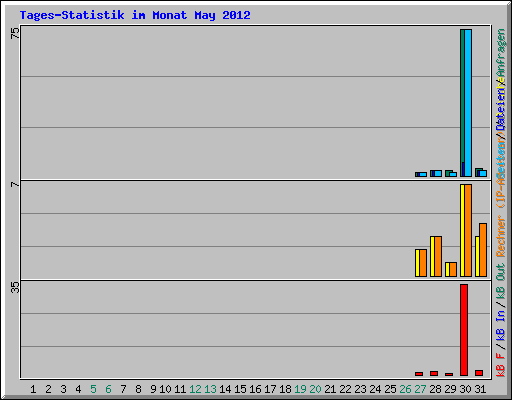Screen dimensions: 512x400
Task: Click day label 30 on x-axis
Action: [465, 389]
